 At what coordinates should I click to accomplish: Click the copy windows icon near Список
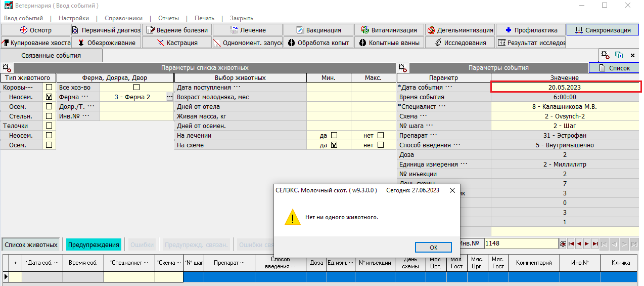[619, 55]
